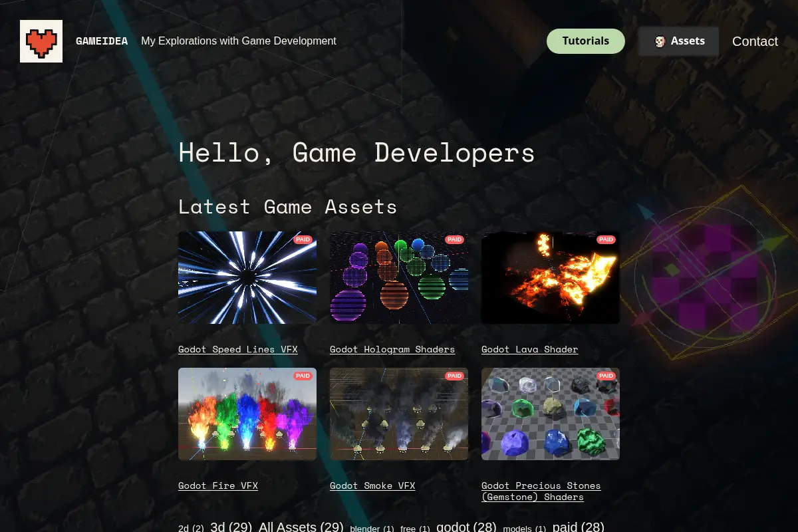Filter by the models (1) tag
Viewport: 798px width, 532px height.
[x=525, y=528]
